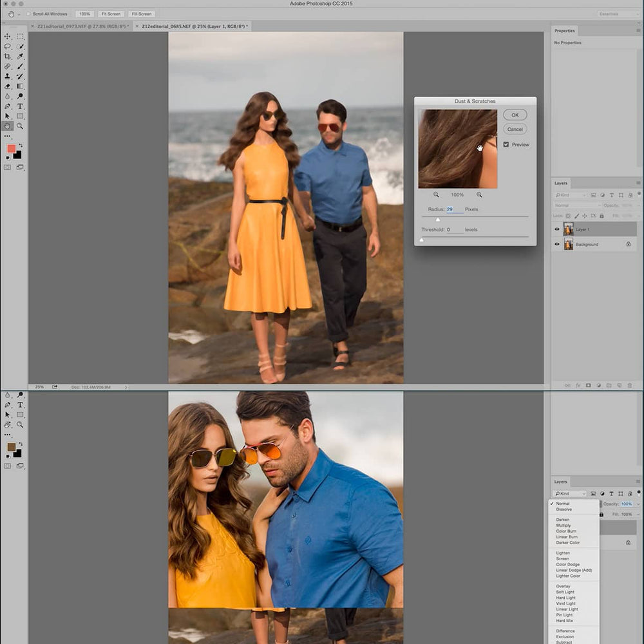Select the Crop tool
This screenshot has height=644, width=644.
(8, 55)
